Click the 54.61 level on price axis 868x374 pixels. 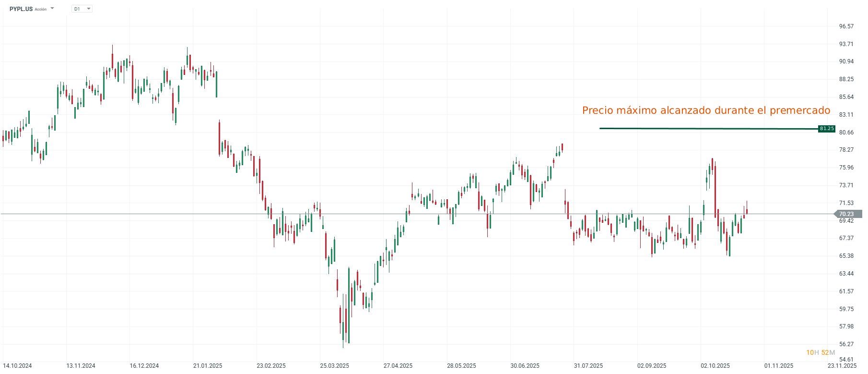coord(846,359)
